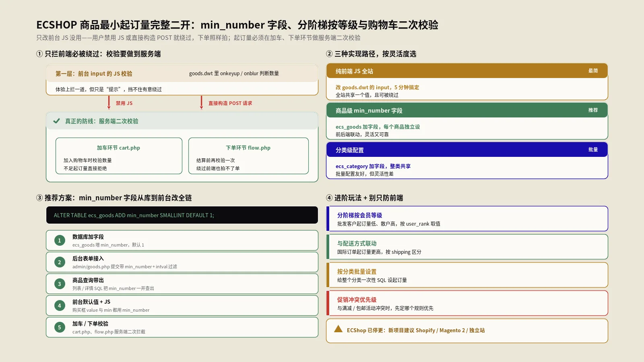Click 体验上拦一道，但只是"提示" text

109,89
